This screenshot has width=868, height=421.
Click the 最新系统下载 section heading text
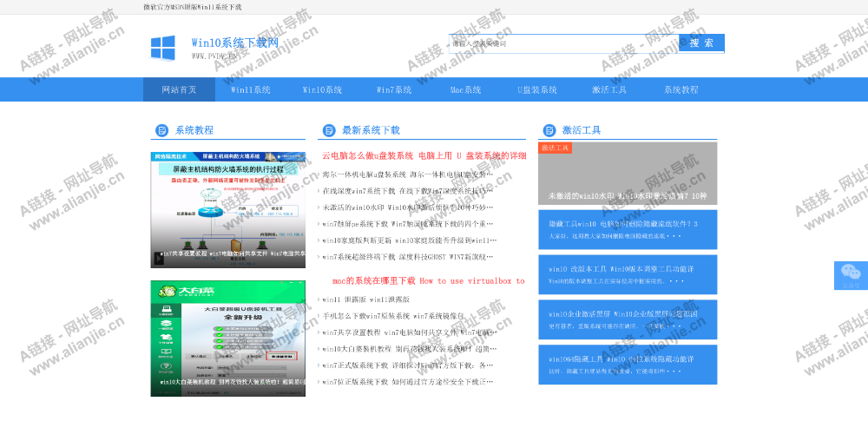click(x=371, y=131)
